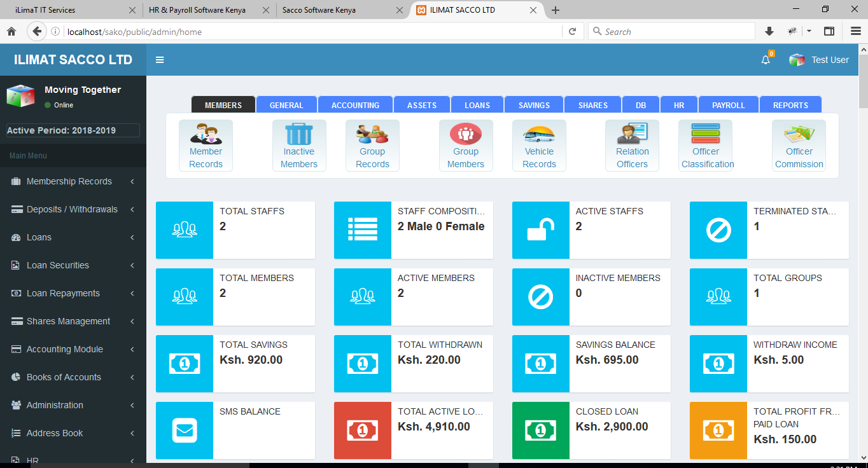This screenshot has width=868, height=468.
Task: Switch to the PAYROLL tab
Action: [x=728, y=105]
